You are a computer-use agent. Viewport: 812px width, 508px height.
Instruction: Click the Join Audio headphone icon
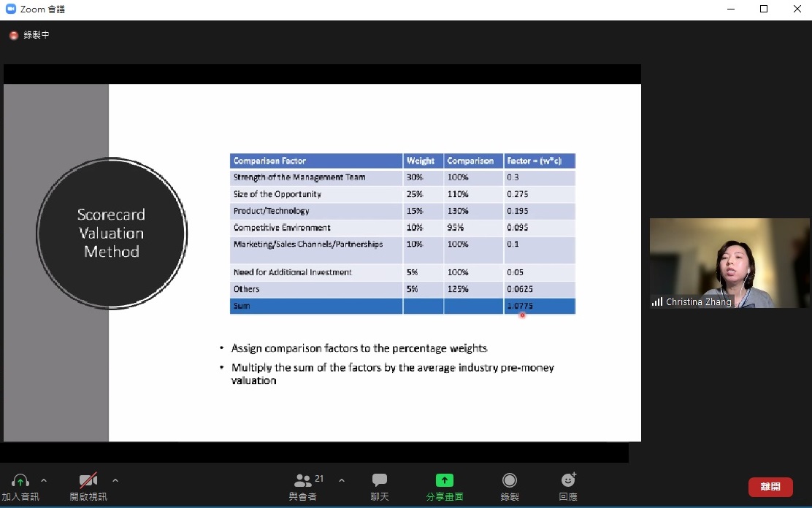click(20, 481)
